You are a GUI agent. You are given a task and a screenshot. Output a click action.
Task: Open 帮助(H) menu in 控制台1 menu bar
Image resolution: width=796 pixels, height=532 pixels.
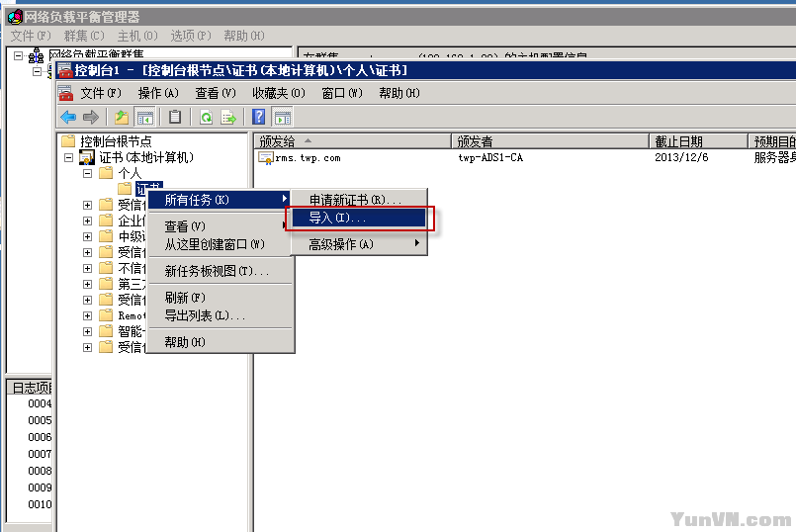[399, 93]
